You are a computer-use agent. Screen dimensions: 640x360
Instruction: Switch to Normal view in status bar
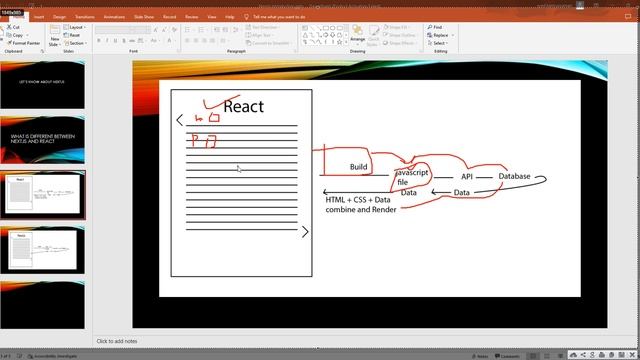533,356
